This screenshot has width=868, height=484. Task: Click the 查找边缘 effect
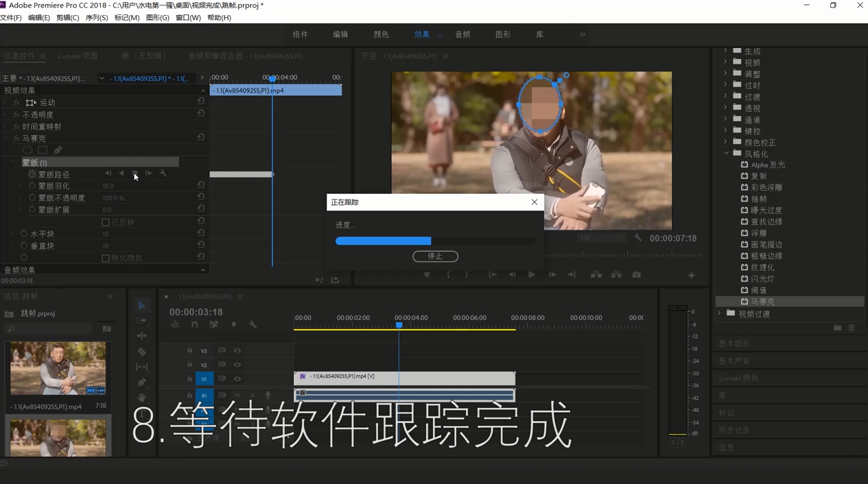pyautogui.click(x=766, y=222)
